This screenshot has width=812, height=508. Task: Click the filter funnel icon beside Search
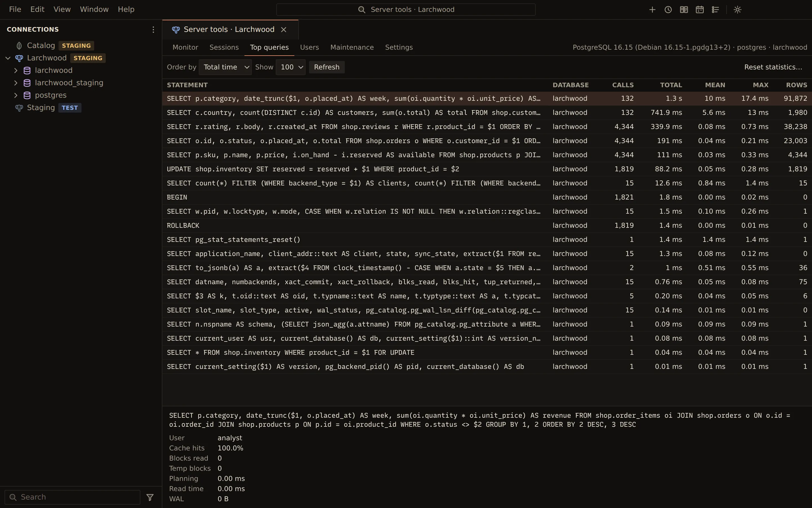[x=150, y=497]
